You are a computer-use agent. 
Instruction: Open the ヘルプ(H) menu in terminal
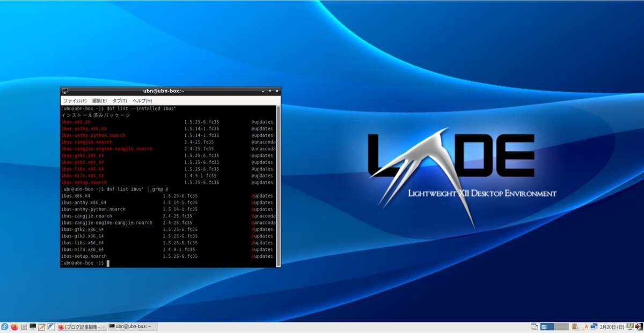(142, 100)
